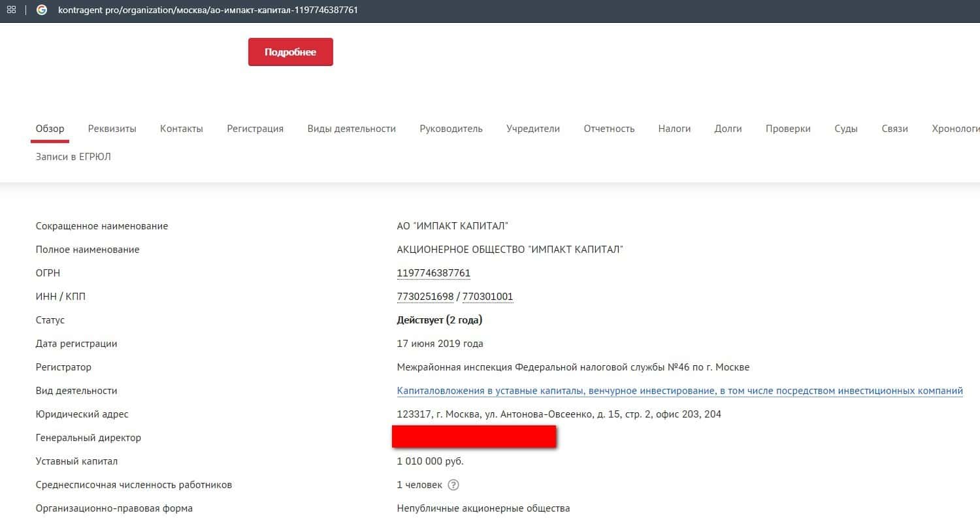980x526 pixels.
Task: Click the 'ОГРН' field label
Action: coord(48,273)
